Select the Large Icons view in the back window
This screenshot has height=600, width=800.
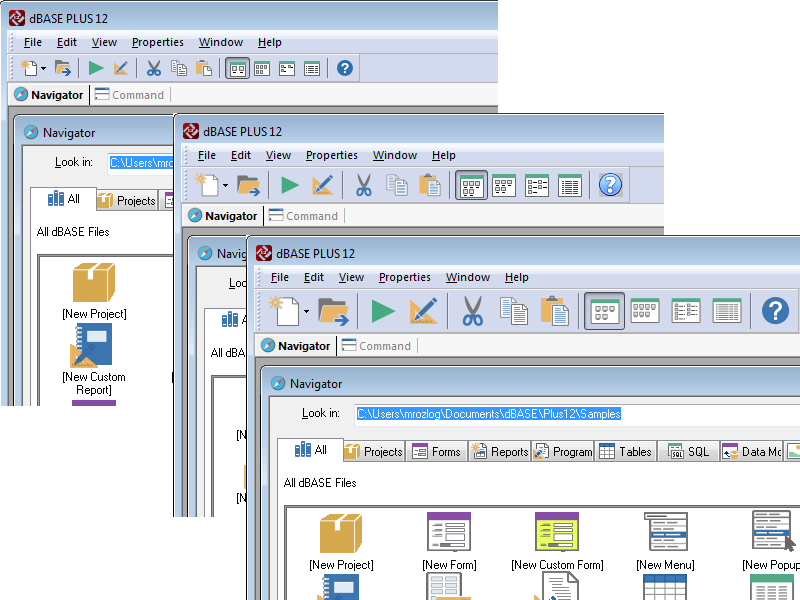(x=237, y=68)
